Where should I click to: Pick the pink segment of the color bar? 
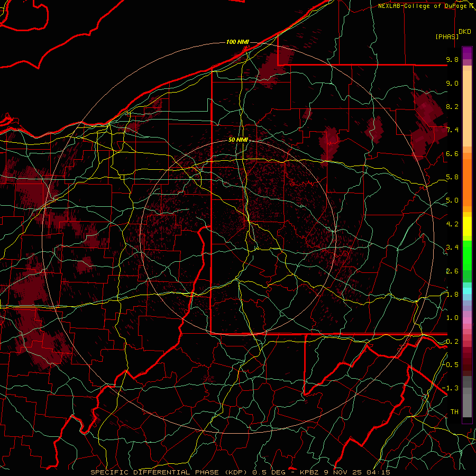click(467, 321)
